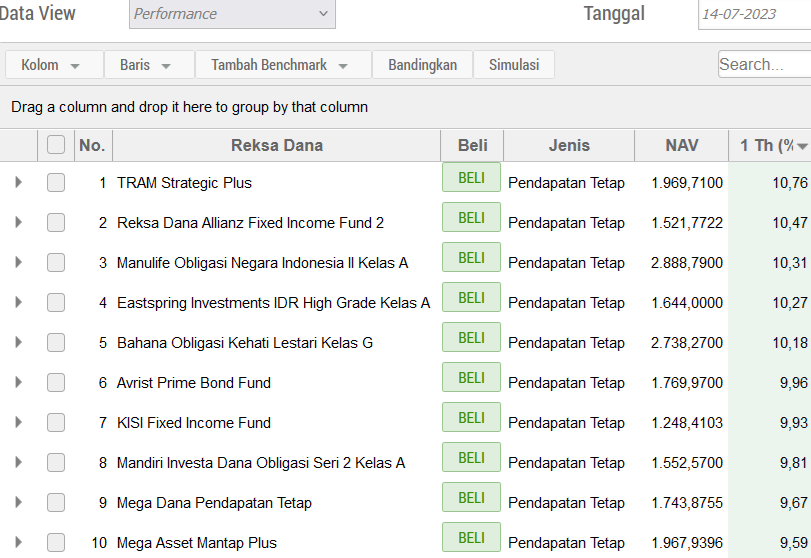The width and height of the screenshot is (811, 558).
Task: Open the Performance data view dropdown
Action: click(232, 14)
